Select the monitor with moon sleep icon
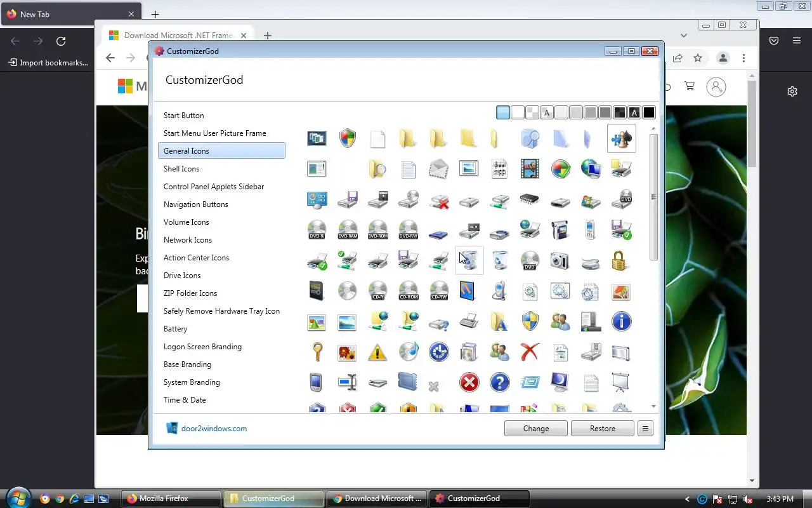 pos(560,382)
